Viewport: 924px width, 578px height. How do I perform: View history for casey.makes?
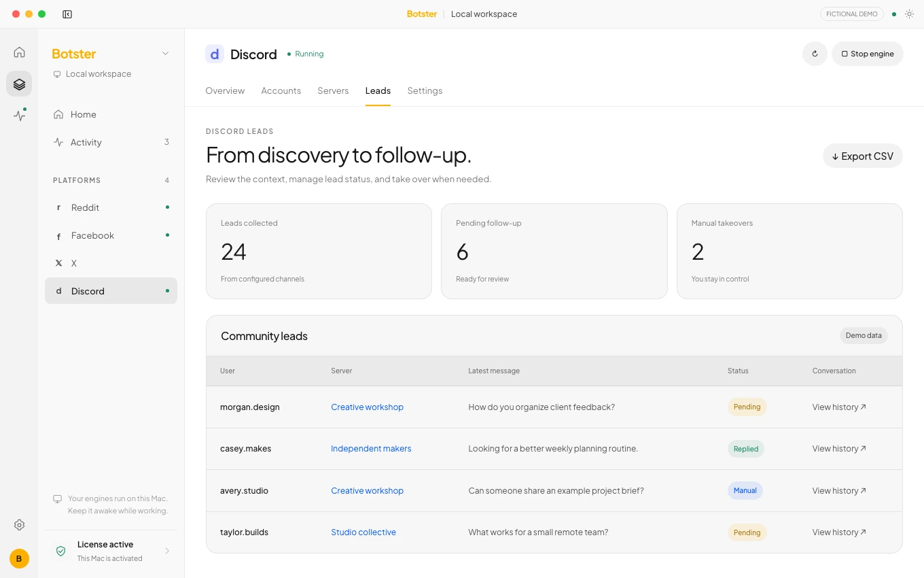[839, 449]
